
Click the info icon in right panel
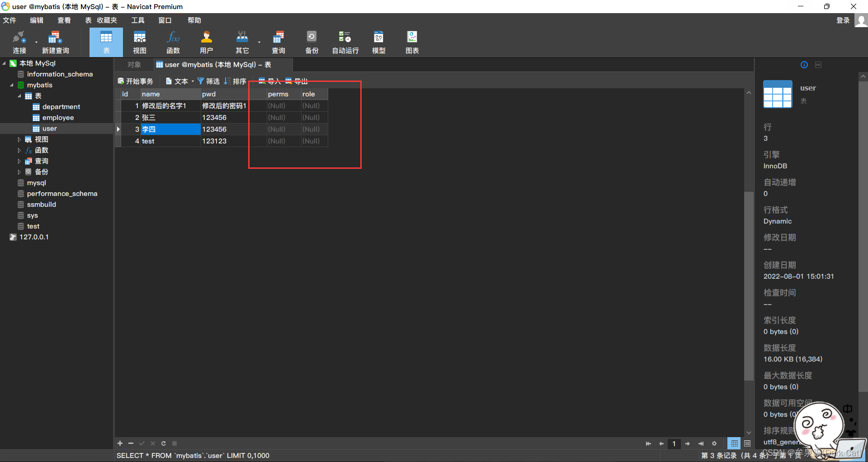coord(804,65)
